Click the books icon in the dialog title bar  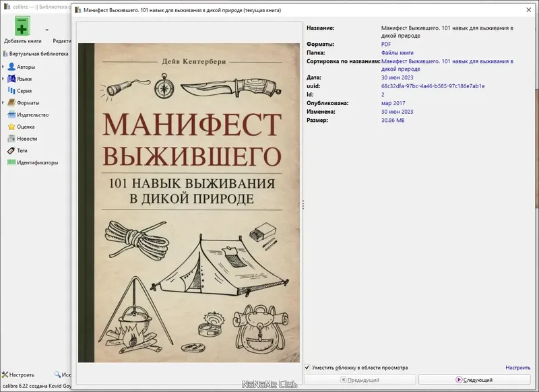[78, 10]
